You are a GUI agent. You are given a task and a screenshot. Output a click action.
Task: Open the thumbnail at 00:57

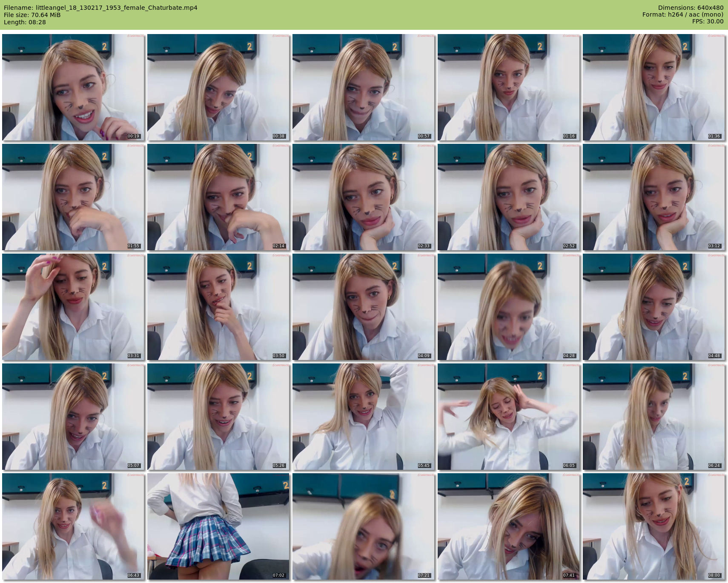coord(363,87)
